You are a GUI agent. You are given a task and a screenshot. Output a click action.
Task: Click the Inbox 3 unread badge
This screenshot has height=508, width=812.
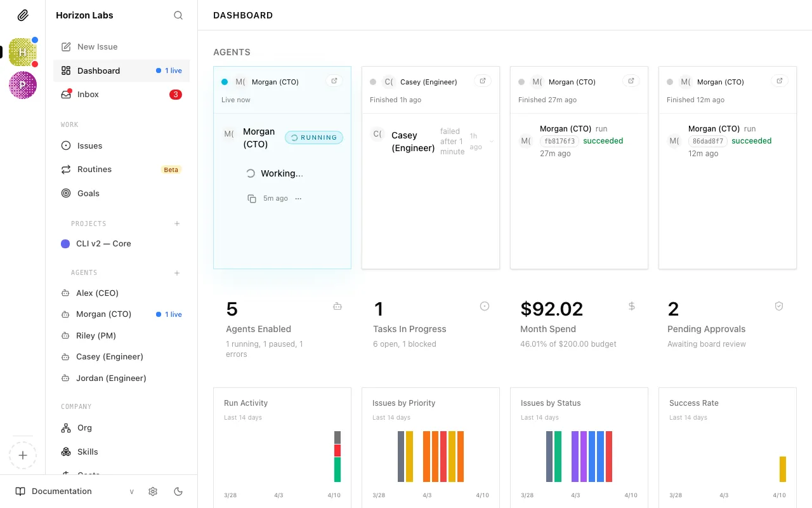176,95
